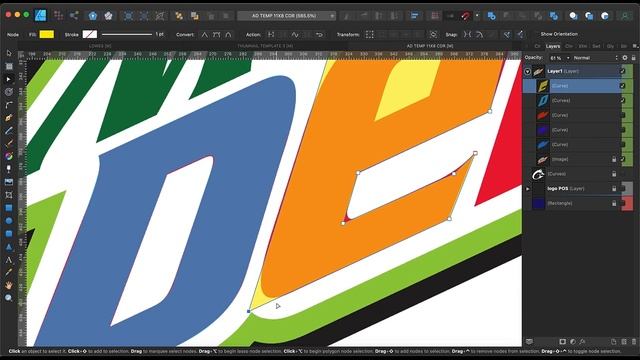Screen dimensions: 640x360
Task: Switch to the Layers tab
Action: coord(553,46)
